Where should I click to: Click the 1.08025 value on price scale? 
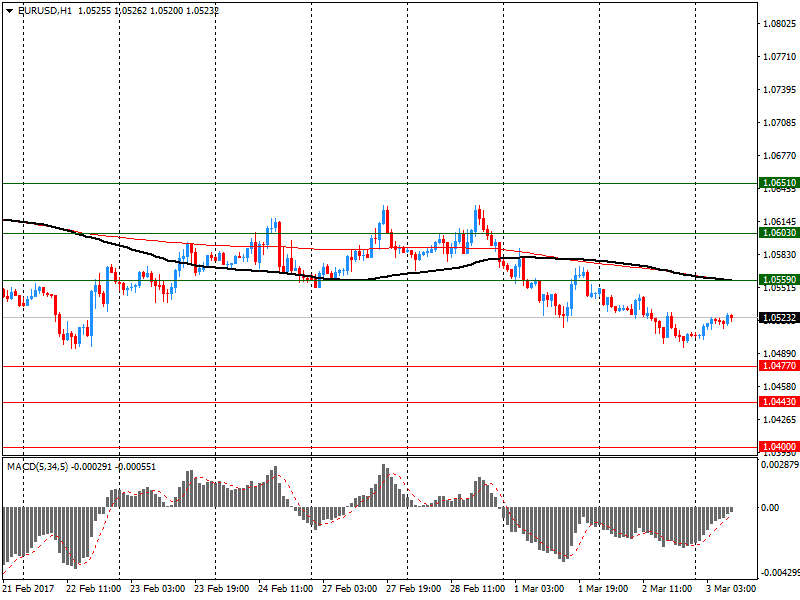[778, 24]
